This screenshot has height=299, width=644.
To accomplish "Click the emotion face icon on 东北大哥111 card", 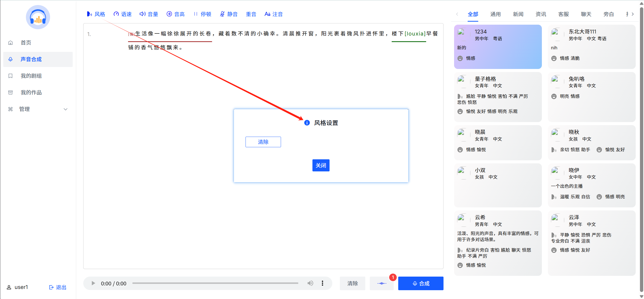I will point(554,58).
